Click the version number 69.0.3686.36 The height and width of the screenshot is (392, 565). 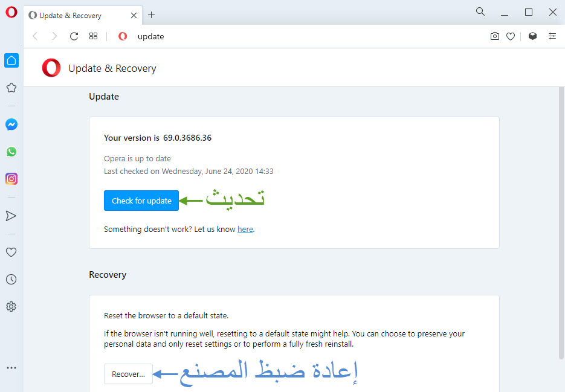(187, 138)
